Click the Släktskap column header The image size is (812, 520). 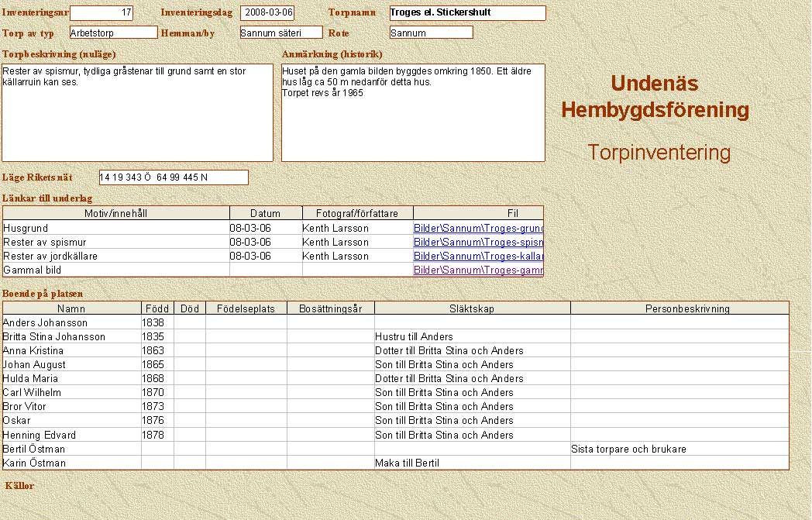(472, 308)
